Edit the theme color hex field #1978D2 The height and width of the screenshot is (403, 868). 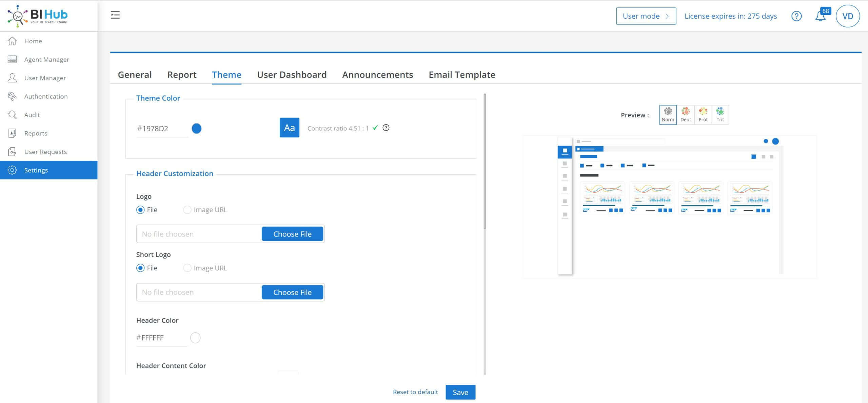click(162, 129)
